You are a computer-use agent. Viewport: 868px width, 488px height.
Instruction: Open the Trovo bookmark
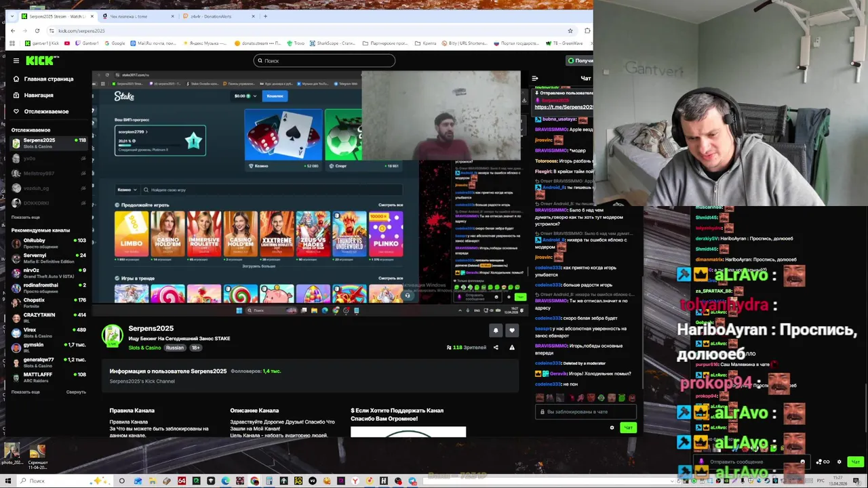coord(296,43)
